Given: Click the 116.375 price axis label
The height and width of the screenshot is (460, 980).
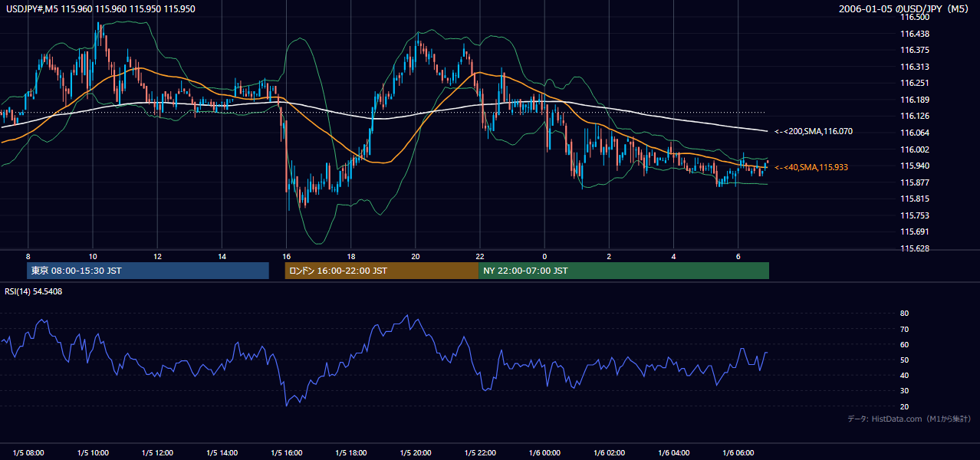Looking at the screenshot, I should [913, 50].
